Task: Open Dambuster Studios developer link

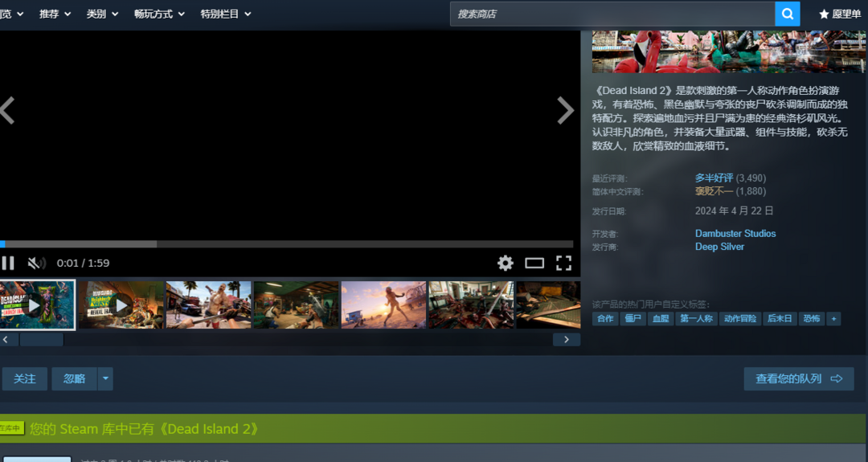Action: point(735,234)
